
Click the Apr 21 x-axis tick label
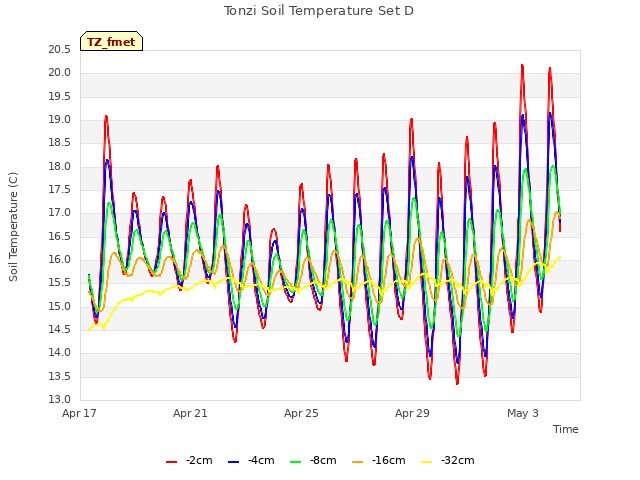(x=190, y=413)
